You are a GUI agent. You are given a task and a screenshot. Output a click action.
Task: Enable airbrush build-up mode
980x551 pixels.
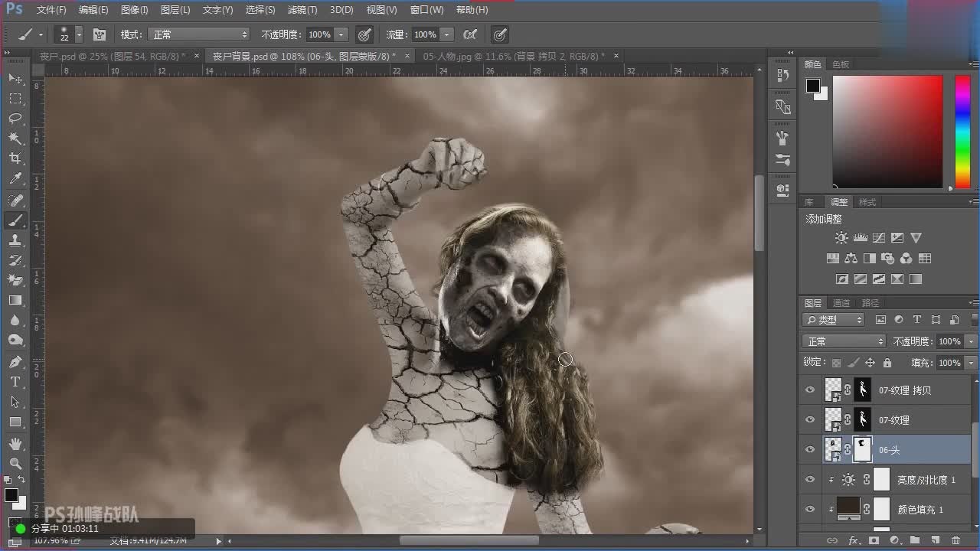tap(471, 34)
